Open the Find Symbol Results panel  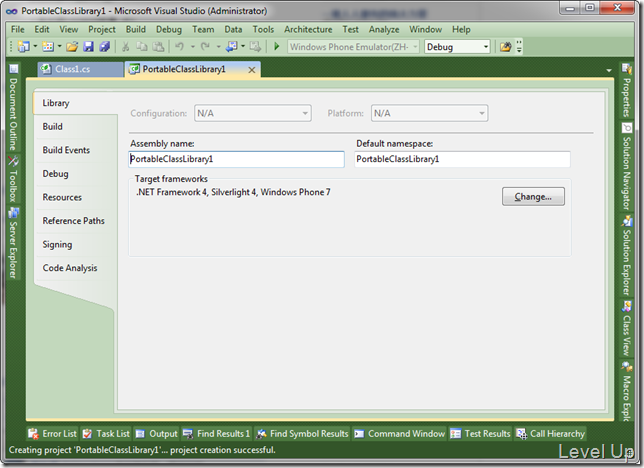302,433
